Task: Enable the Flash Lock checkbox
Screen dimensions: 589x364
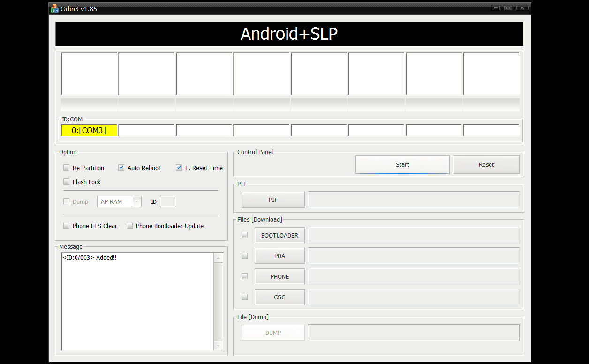Action: tap(66, 182)
